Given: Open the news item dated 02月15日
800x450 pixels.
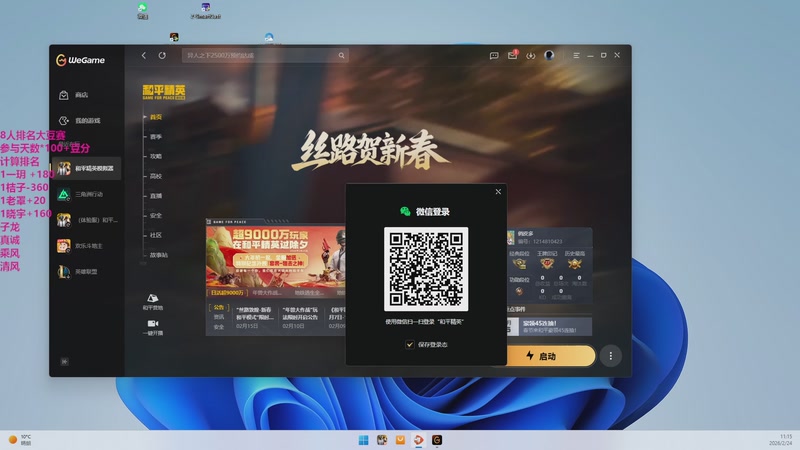Looking at the screenshot, I should click(255, 317).
